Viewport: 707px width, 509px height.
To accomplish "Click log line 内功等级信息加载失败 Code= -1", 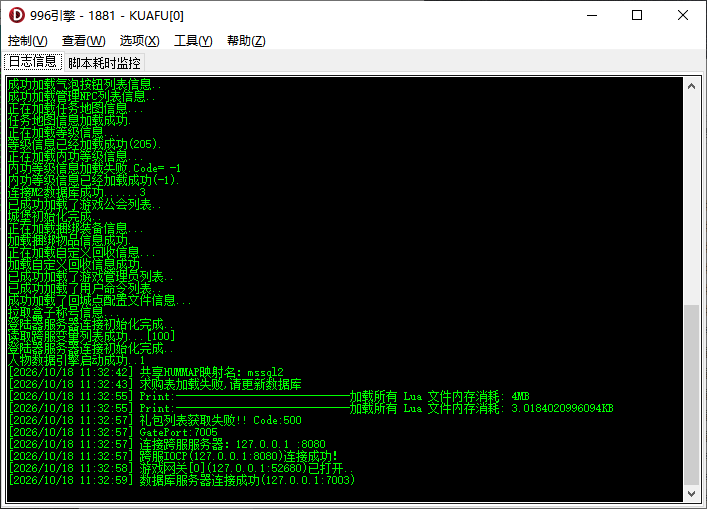I will 95,168.
